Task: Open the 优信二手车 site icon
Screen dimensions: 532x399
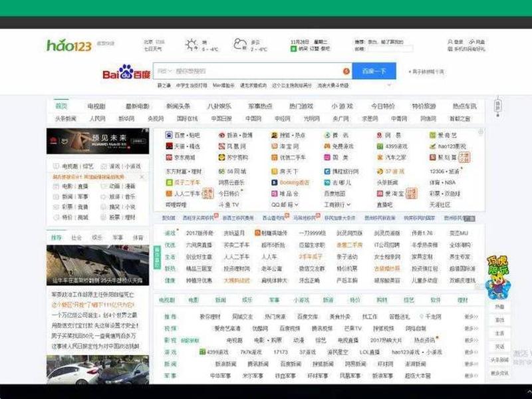Action: (x=274, y=158)
